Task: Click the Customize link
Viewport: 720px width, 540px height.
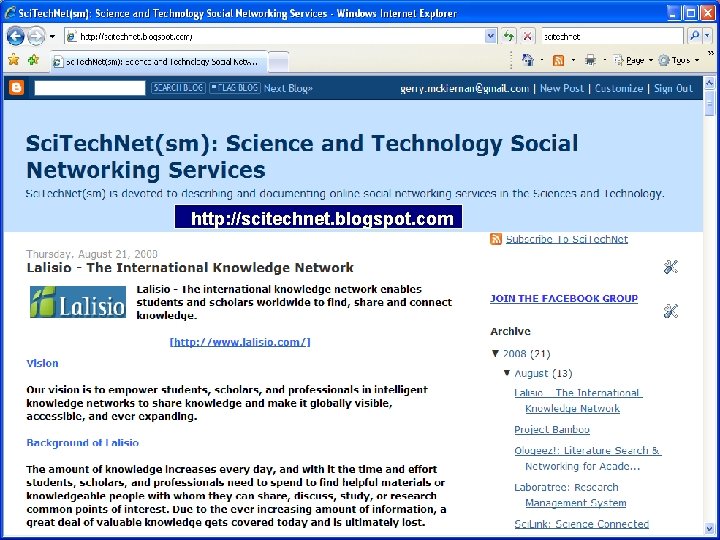Action: click(x=619, y=88)
